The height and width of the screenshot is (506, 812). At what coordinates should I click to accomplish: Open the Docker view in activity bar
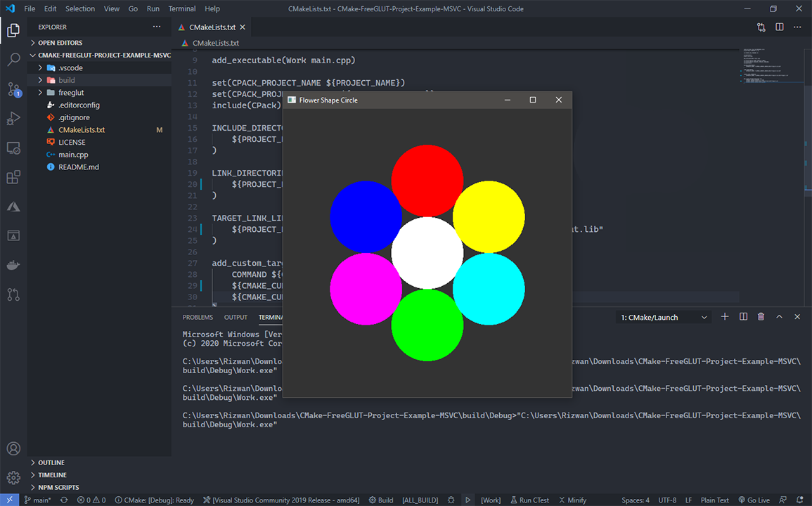point(13,265)
